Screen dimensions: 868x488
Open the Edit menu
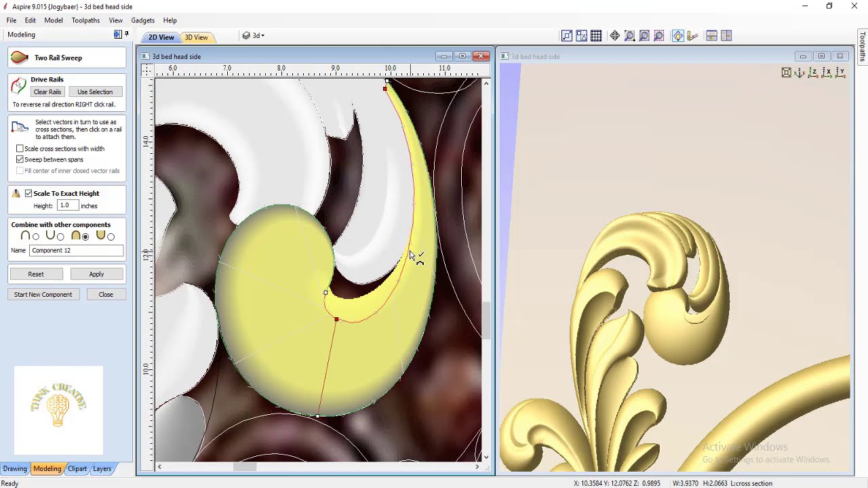pyautogui.click(x=31, y=20)
